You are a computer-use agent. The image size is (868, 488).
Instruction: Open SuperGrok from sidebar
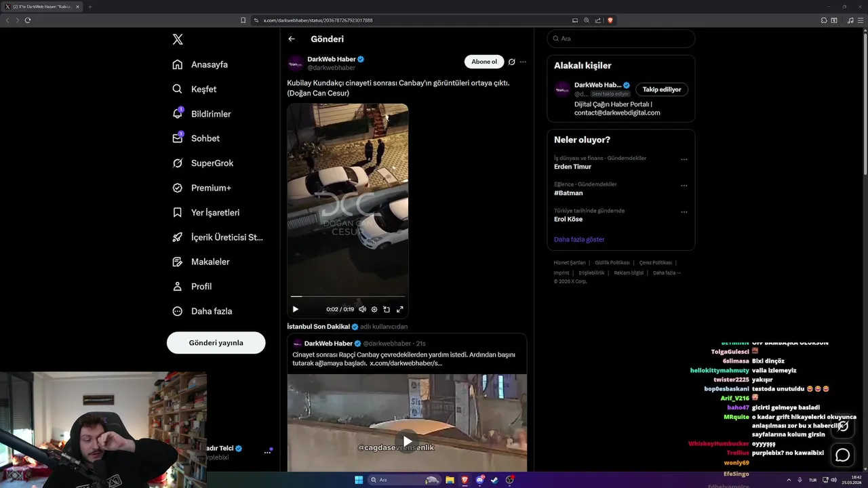203,163
